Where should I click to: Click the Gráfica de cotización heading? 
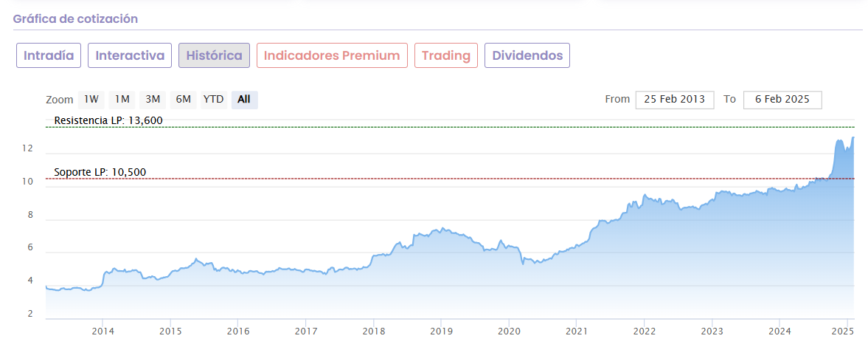pyautogui.click(x=75, y=18)
